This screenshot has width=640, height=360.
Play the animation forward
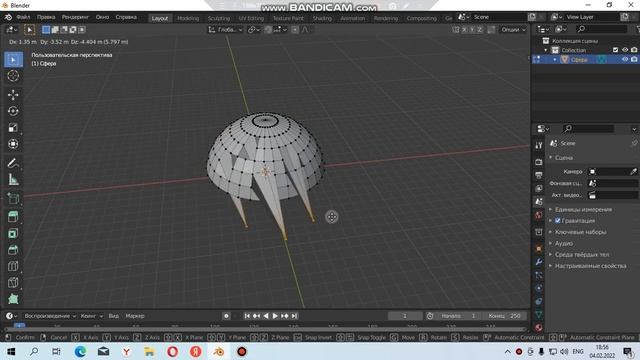[x=275, y=316]
